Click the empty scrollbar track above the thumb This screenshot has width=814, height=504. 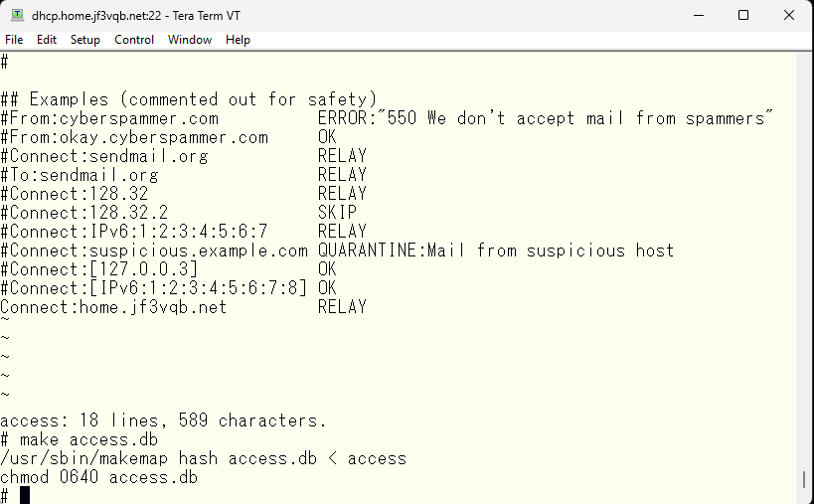[x=804, y=259]
